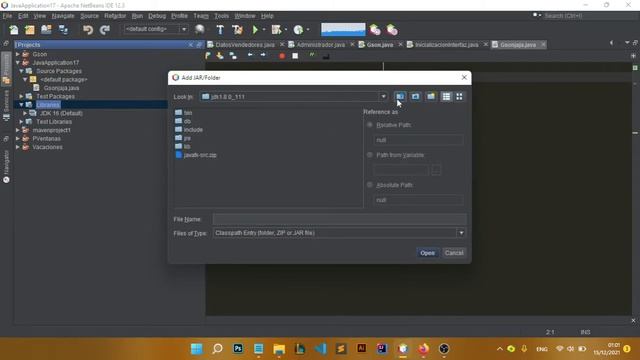Click the globe browser icon in toolbar

(x=200, y=29)
